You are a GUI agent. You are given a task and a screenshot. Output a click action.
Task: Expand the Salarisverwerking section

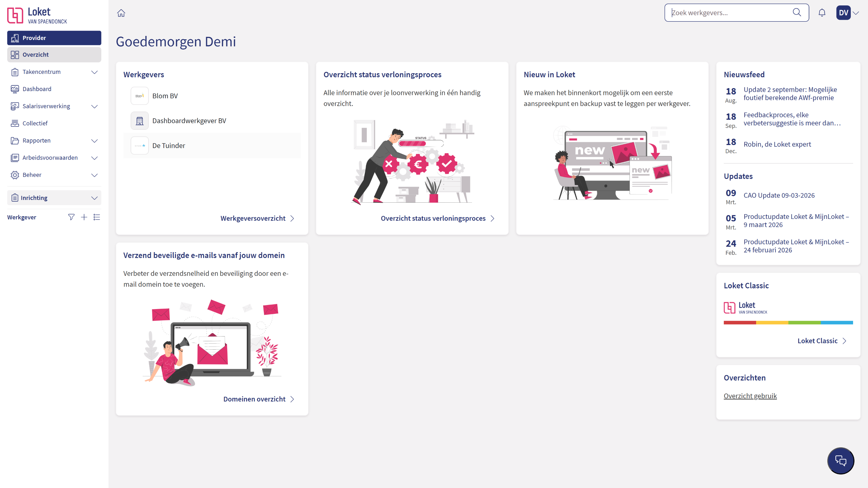(94, 106)
